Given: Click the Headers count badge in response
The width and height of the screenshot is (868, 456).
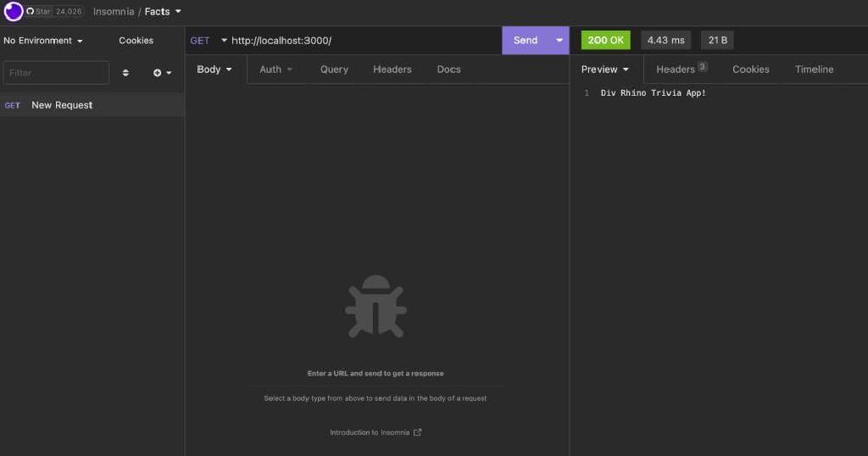Looking at the screenshot, I should pos(702,66).
